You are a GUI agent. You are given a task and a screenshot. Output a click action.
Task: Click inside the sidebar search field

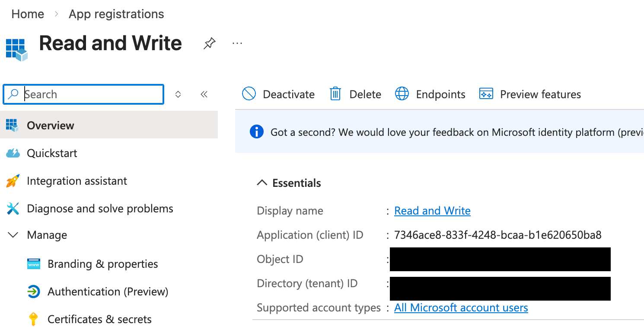click(82, 94)
